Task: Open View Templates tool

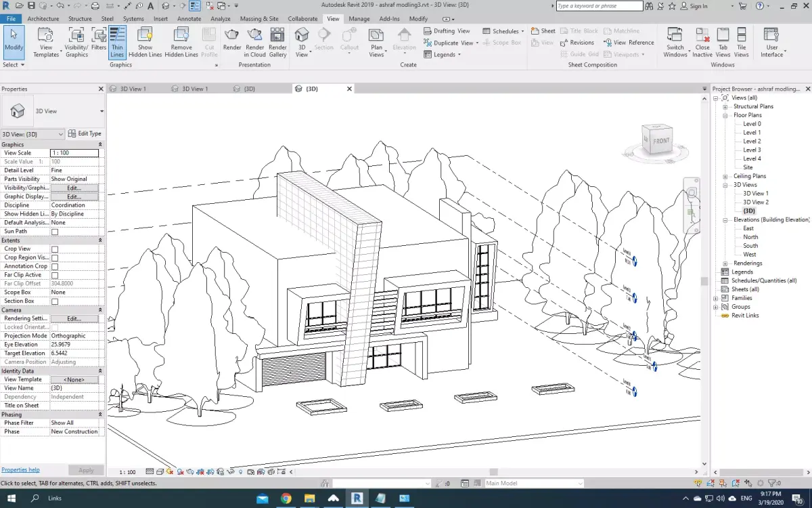Action: coord(46,43)
